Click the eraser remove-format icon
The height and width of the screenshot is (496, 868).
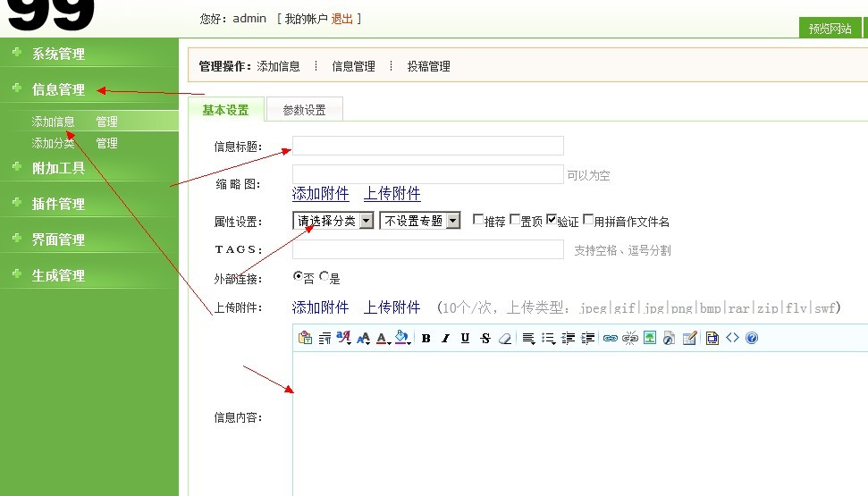point(505,338)
